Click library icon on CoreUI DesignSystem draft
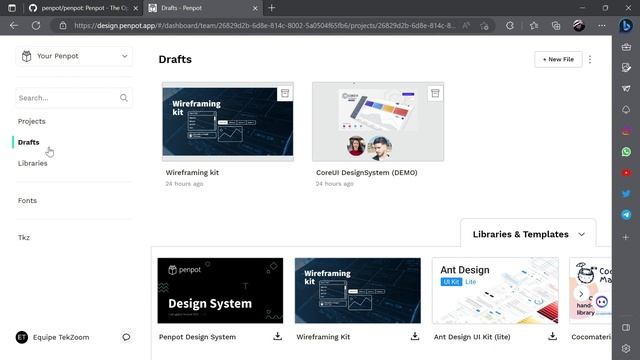 [x=435, y=93]
